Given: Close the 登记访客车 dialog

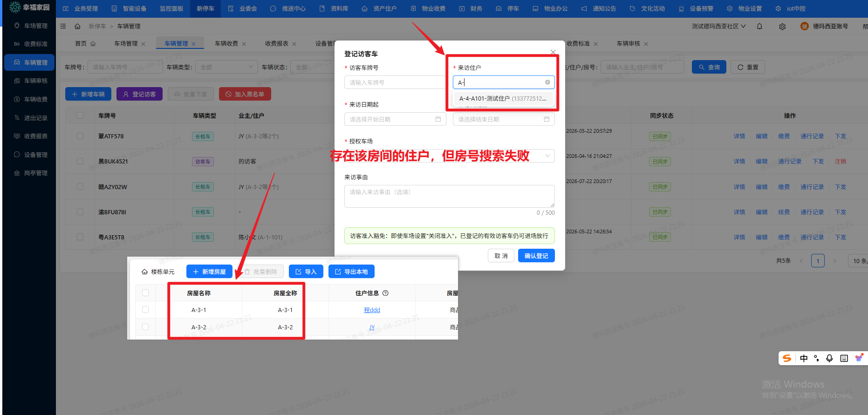Looking at the screenshot, I should tap(553, 52).
